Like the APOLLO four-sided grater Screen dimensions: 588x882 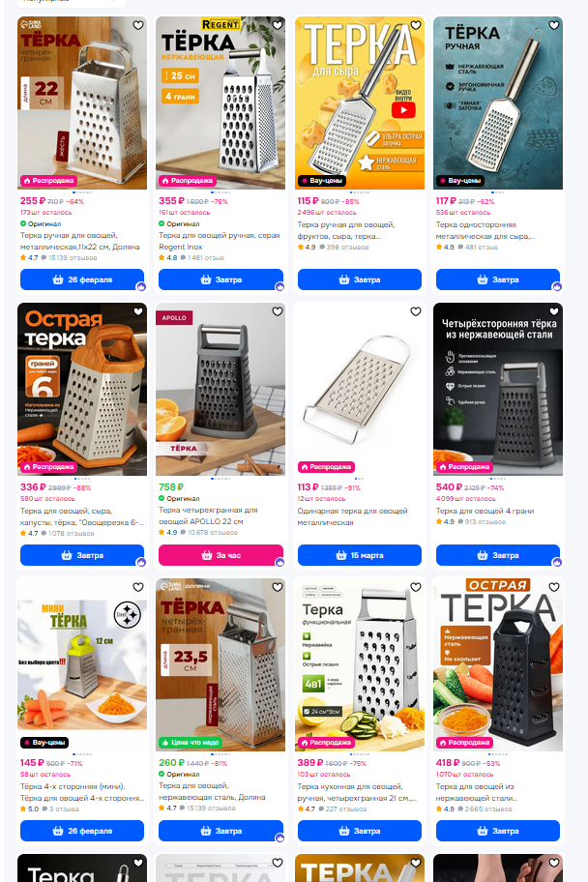pos(277,311)
